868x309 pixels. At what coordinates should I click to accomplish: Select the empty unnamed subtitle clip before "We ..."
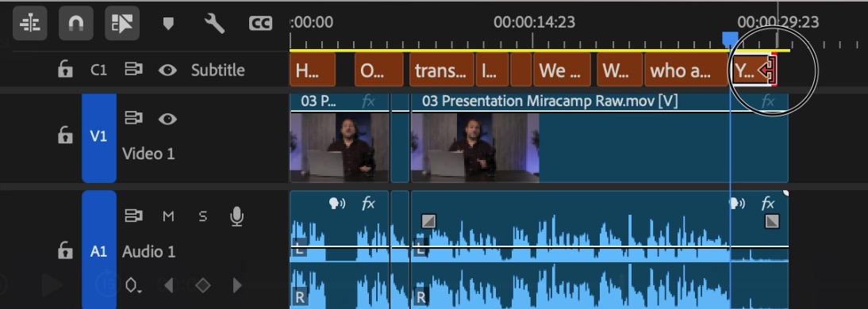tap(521, 71)
